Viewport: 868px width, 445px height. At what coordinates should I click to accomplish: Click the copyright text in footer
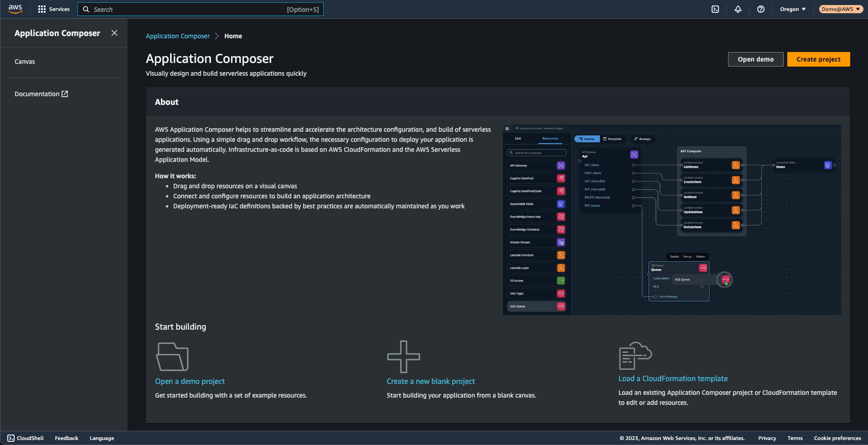pos(682,438)
